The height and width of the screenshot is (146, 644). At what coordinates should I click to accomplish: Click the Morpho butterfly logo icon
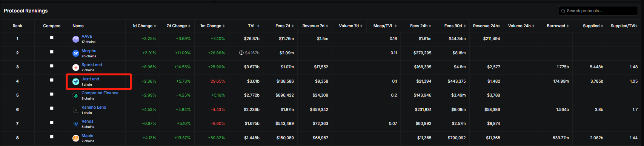(76, 53)
